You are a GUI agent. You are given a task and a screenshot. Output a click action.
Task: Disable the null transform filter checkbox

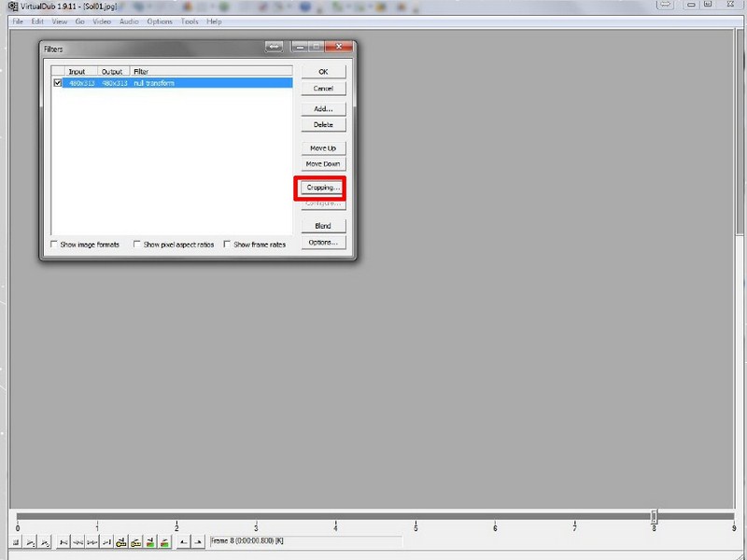[58, 83]
